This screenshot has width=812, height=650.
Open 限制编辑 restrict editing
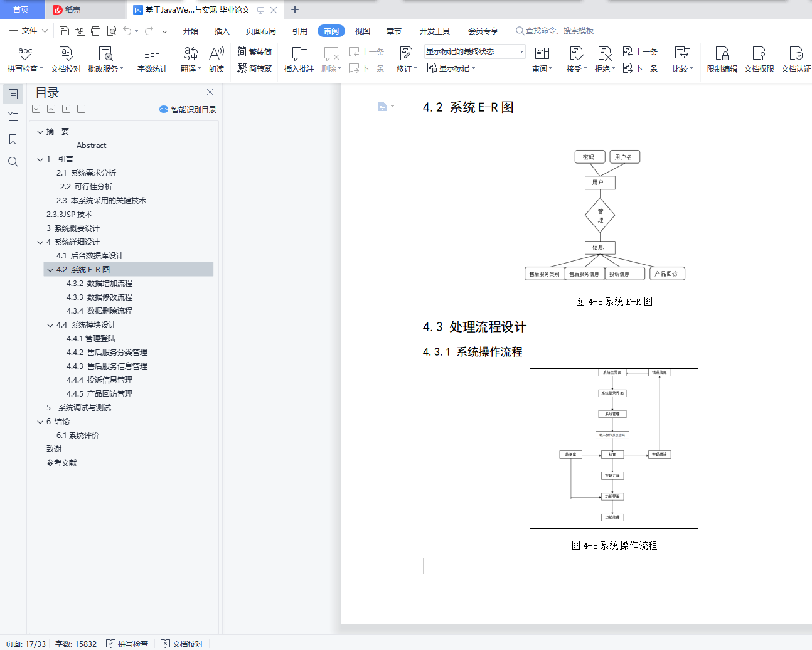[x=722, y=60]
